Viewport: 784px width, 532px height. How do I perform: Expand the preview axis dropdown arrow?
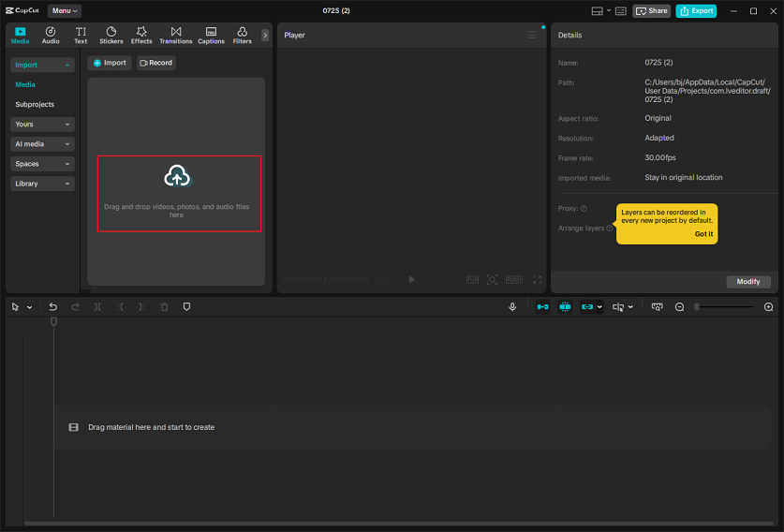point(630,307)
